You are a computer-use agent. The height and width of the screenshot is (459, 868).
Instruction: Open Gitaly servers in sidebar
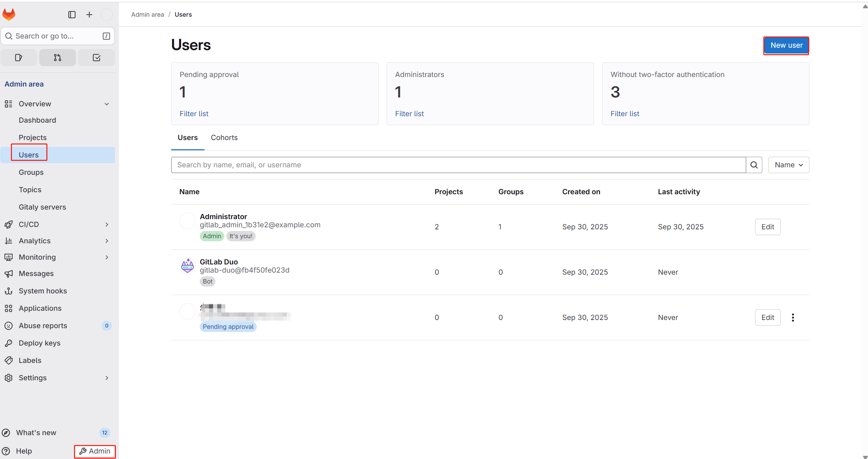(42, 207)
